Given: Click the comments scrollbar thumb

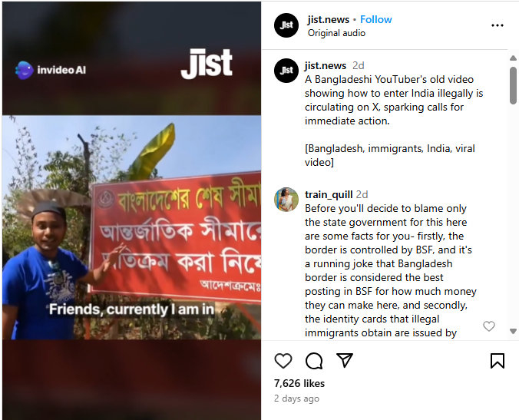Looking at the screenshot, I should 513,85.
